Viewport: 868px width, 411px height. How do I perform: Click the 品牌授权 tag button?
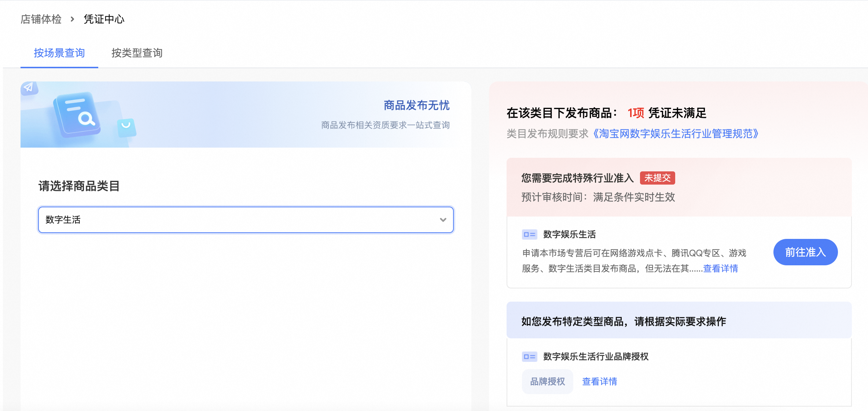coord(548,382)
